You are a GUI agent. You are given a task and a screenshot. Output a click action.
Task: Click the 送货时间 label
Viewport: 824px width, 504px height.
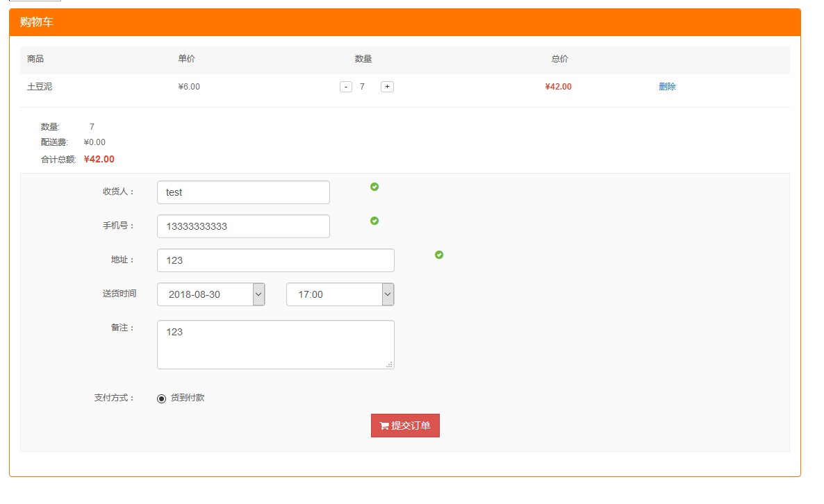[120, 294]
